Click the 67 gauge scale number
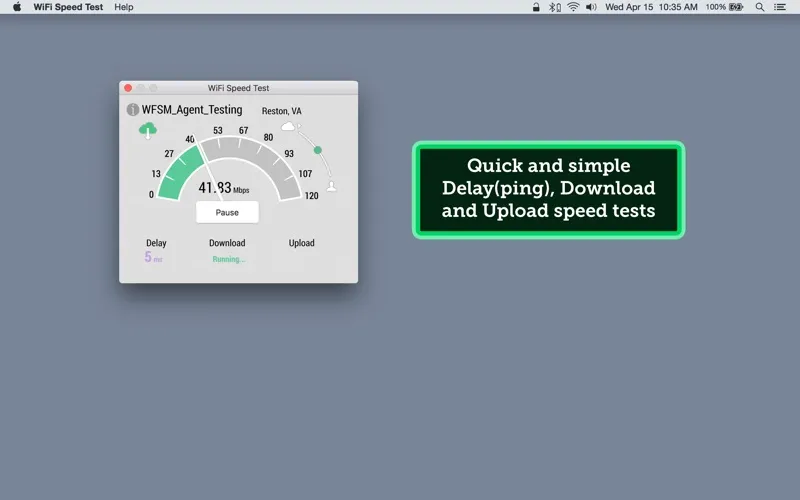 point(243,131)
